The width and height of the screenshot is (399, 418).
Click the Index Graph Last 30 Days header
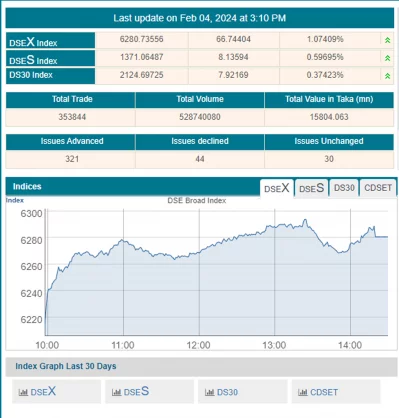[66, 366]
